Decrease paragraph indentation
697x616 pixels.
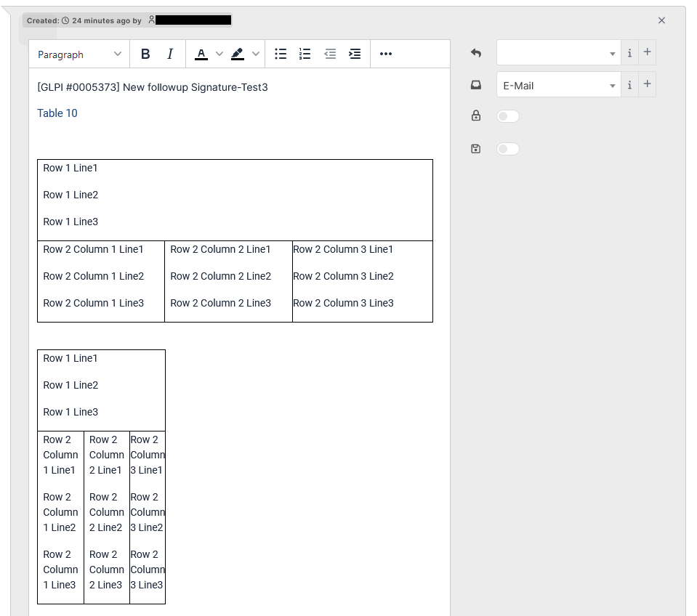(x=330, y=54)
